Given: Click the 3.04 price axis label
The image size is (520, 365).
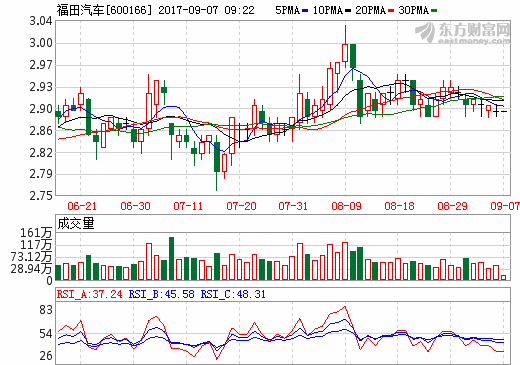Looking at the screenshot, I should pyautogui.click(x=41, y=21).
